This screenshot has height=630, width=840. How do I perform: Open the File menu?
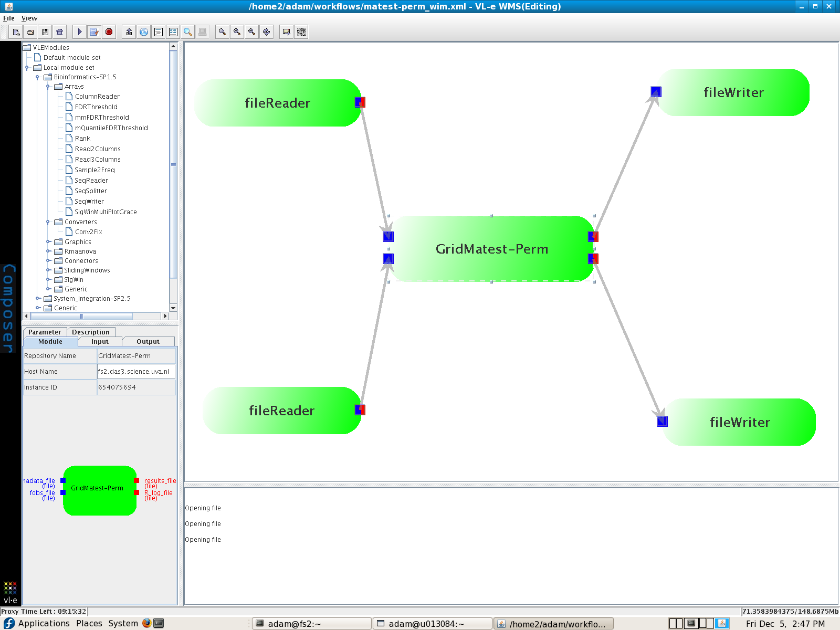[8, 18]
